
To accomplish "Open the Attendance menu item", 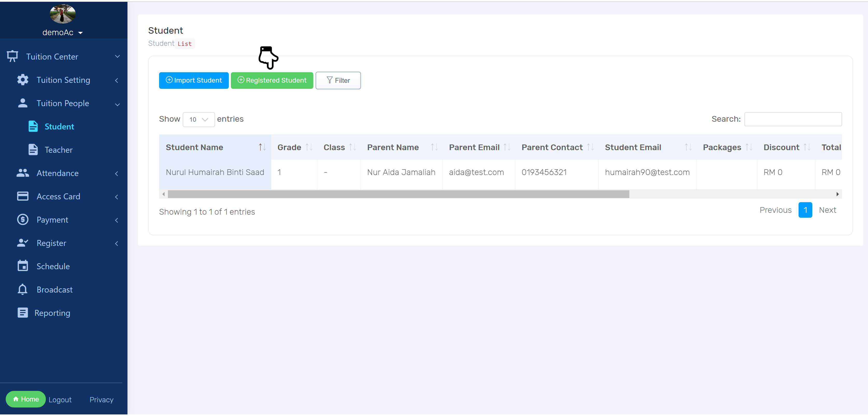I will (58, 173).
